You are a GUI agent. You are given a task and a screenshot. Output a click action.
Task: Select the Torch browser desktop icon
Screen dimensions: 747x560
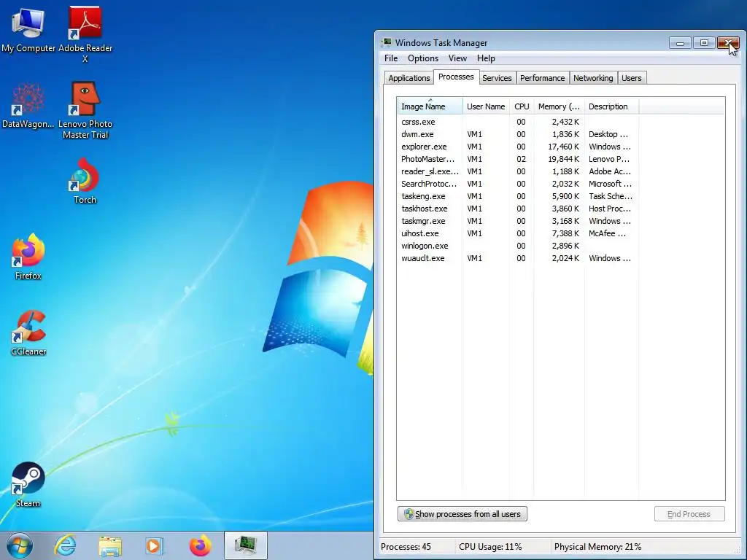85,181
